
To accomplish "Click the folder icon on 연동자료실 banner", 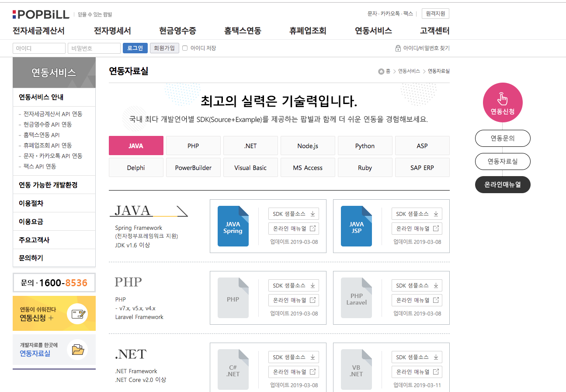I will (x=77, y=350).
